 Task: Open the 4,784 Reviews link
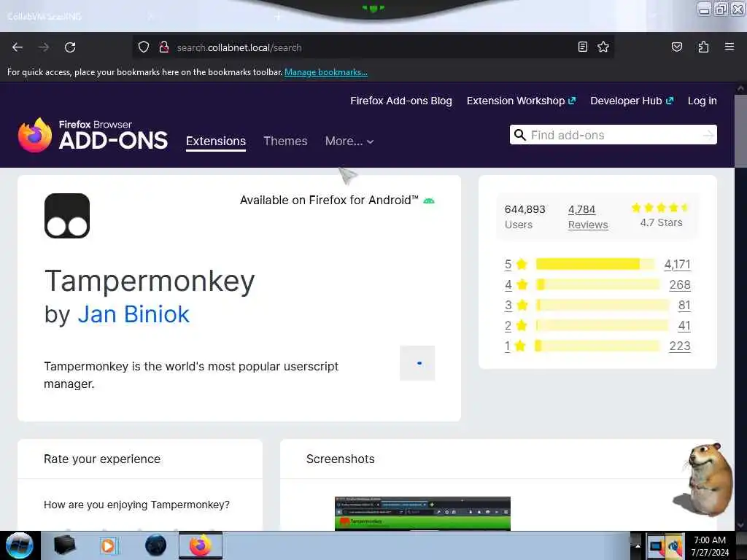[588, 217]
